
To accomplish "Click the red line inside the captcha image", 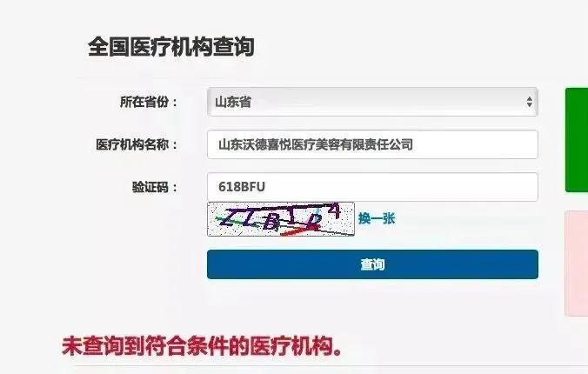I will (x=298, y=231).
